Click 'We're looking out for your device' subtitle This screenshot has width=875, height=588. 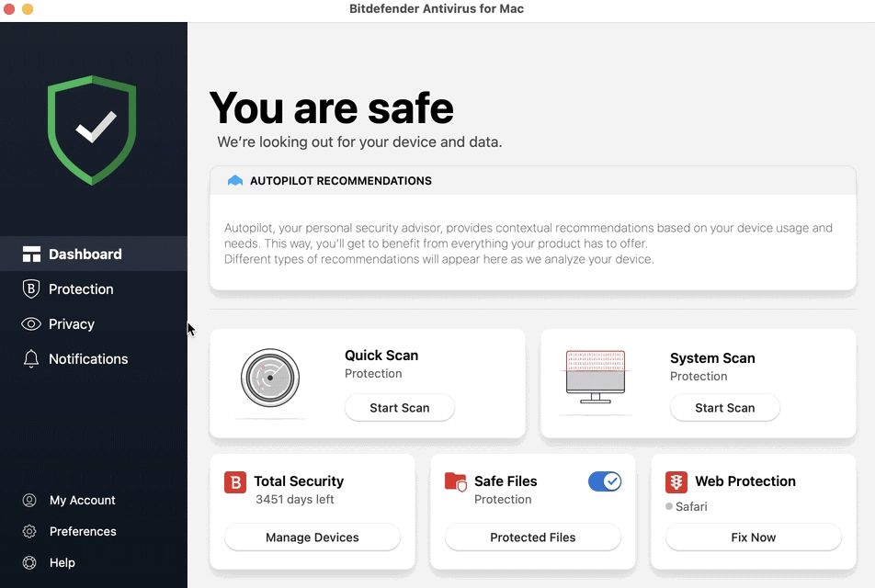(359, 142)
